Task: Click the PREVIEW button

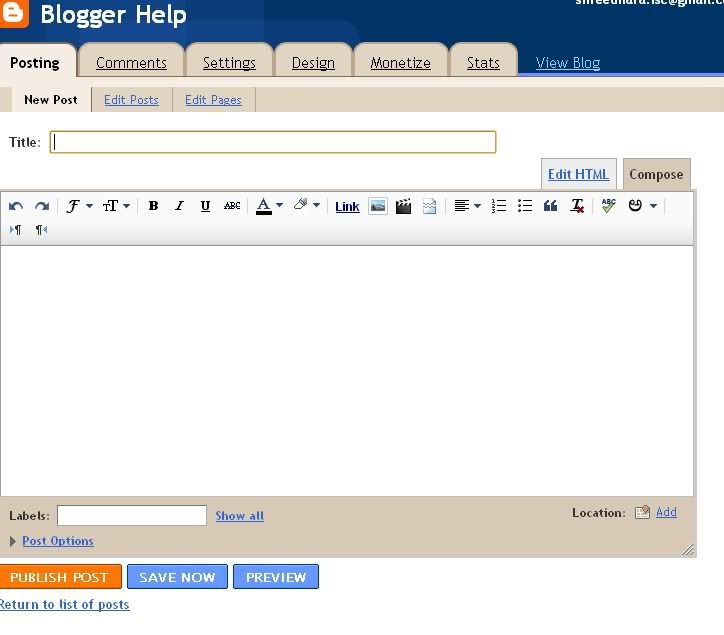Action: point(276,577)
